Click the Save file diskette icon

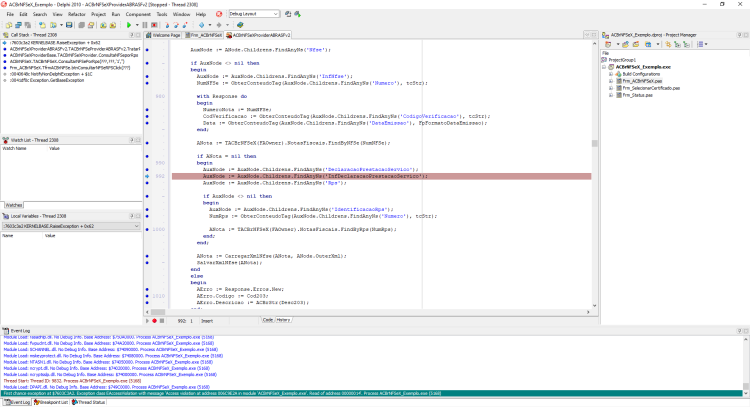pyautogui.click(x=69, y=25)
